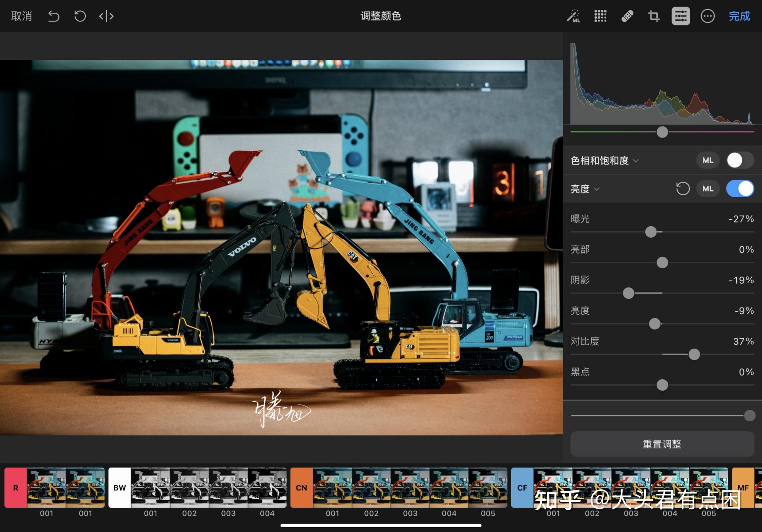
Task: Select the red R preset group tab
Action: coord(16,488)
